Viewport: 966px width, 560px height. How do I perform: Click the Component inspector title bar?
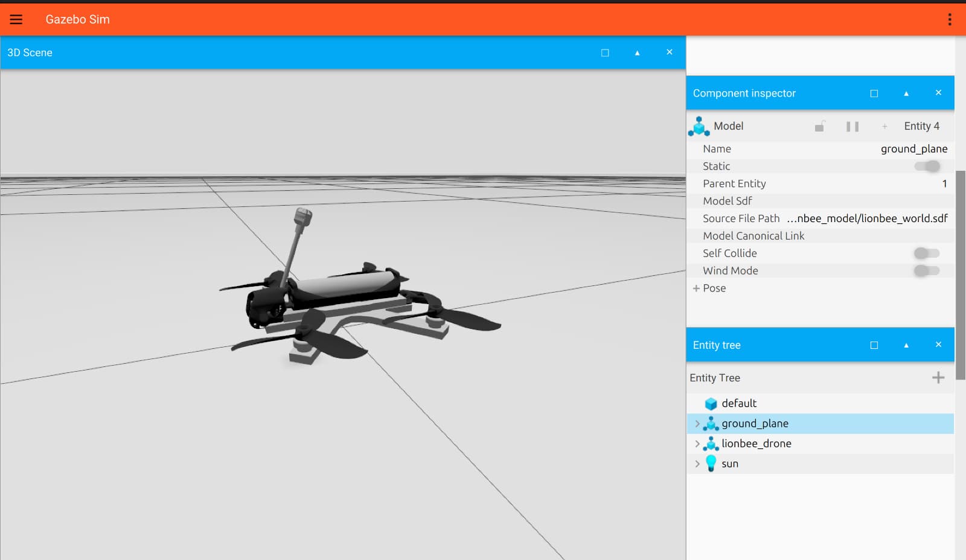[x=820, y=93]
